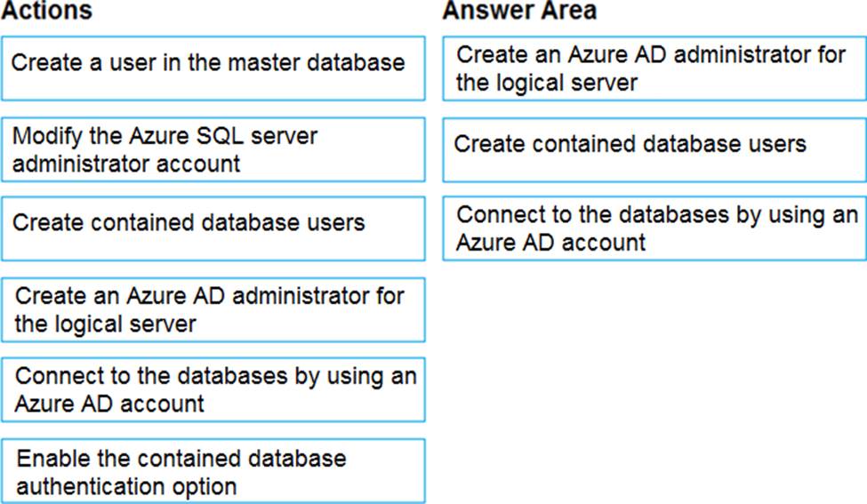Click 'Create a user in the master database' action
This screenshot has width=867, height=504.
213,68
